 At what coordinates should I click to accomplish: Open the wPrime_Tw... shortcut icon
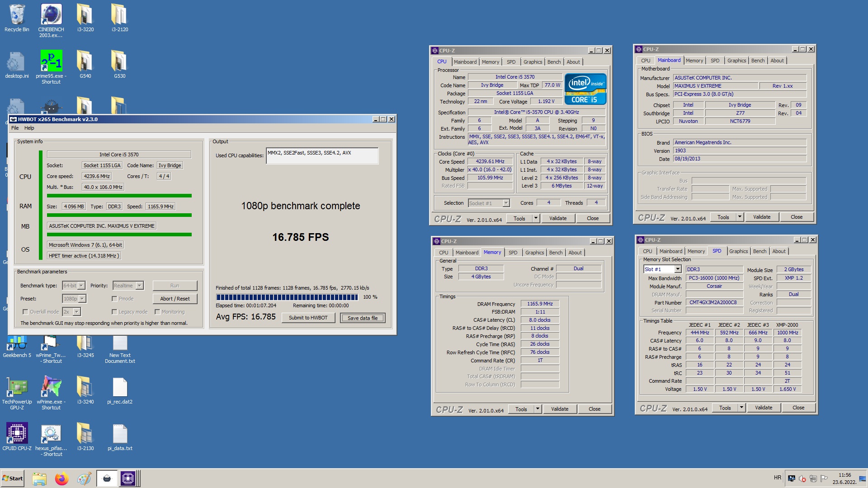click(x=51, y=349)
